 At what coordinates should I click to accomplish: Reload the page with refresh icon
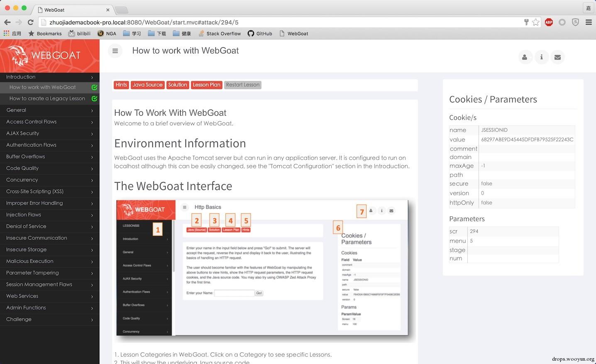(30, 22)
